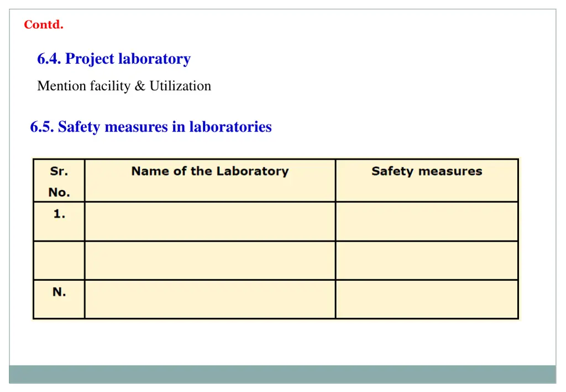
Task: Select the 6.4. Project laboratory heading
Action: 114,59
